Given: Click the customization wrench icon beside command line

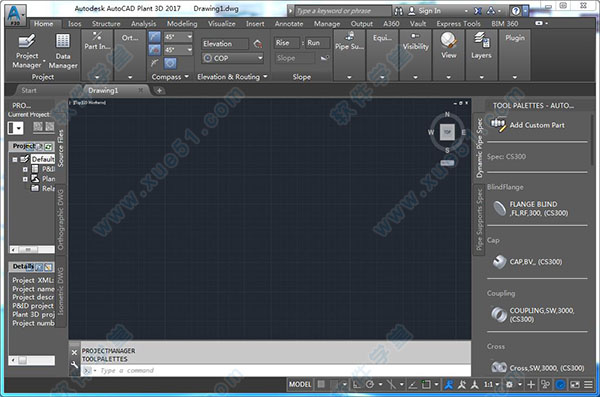Looking at the screenshot, I should (x=75, y=365).
